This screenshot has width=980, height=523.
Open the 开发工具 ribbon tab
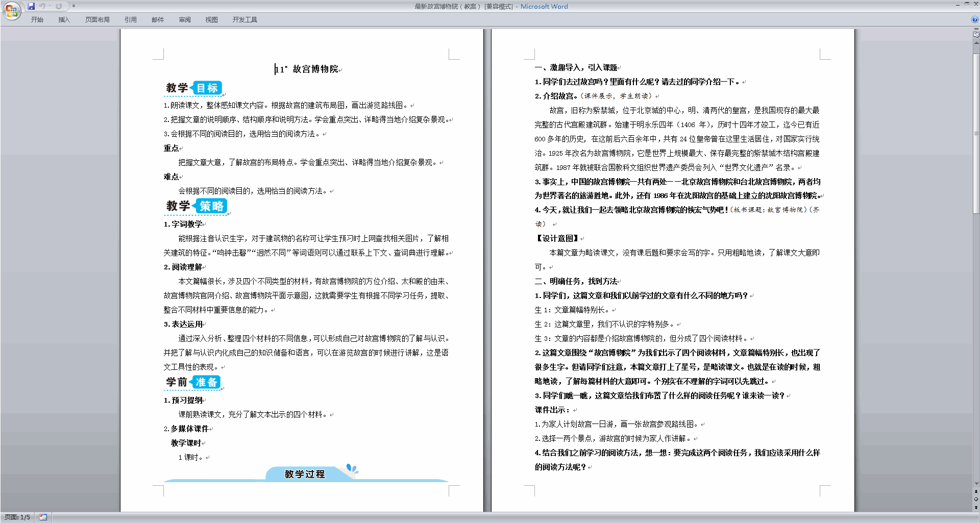[245, 20]
